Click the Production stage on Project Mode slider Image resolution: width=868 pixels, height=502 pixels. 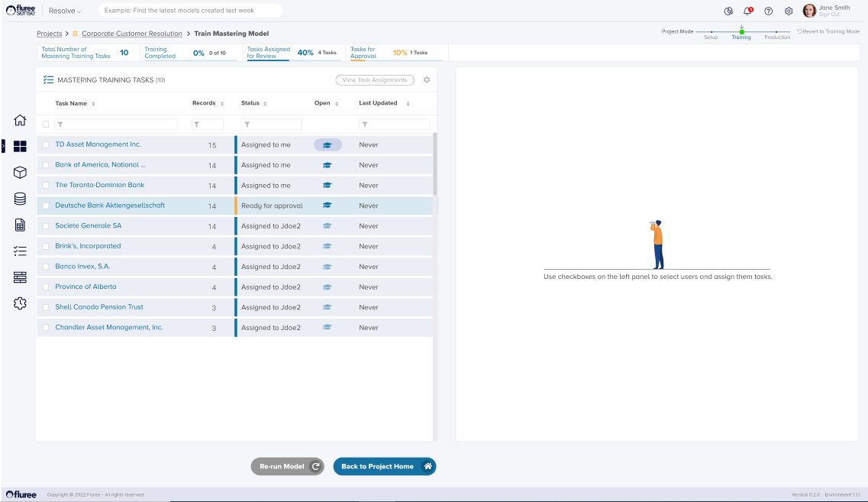click(777, 32)
